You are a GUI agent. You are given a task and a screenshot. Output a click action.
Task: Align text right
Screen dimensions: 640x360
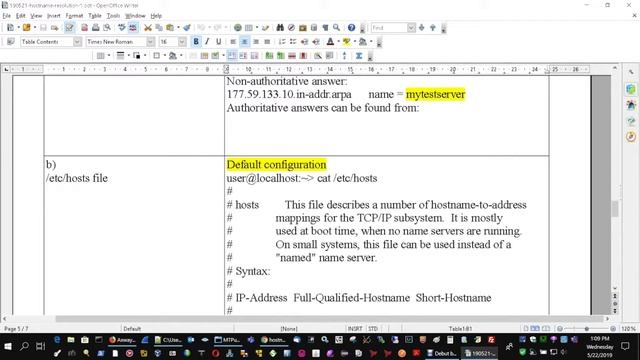pos(256,42)
